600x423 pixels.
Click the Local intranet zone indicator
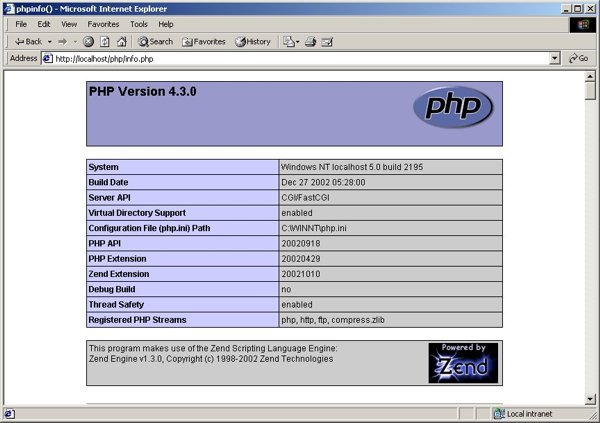[523, 414]
